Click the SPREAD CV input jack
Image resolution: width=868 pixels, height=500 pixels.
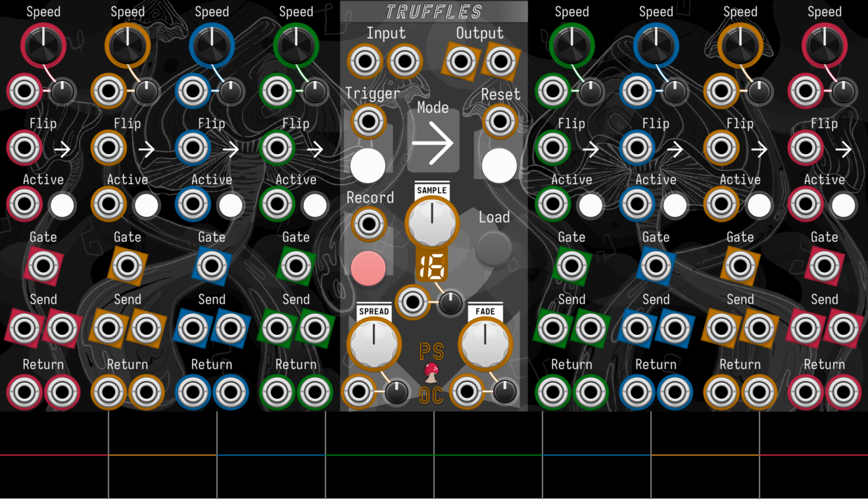pyautogui.click(x=358, y=392)
